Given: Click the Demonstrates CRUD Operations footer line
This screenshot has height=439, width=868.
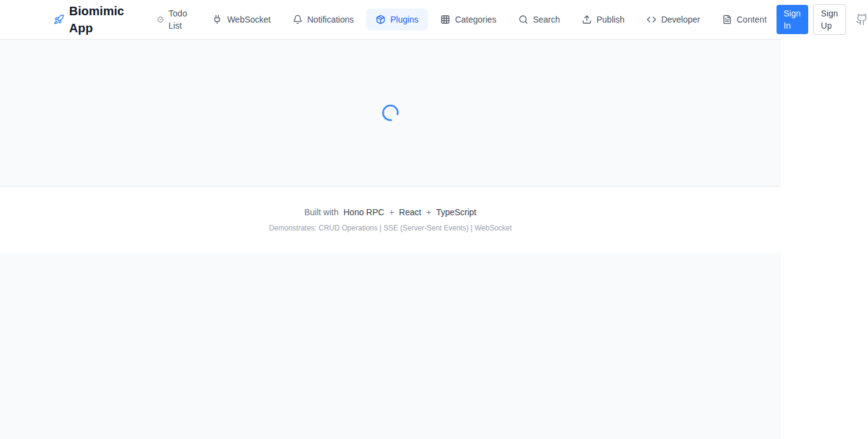Looking at the screenshot, I should click(x=390, y=228).
